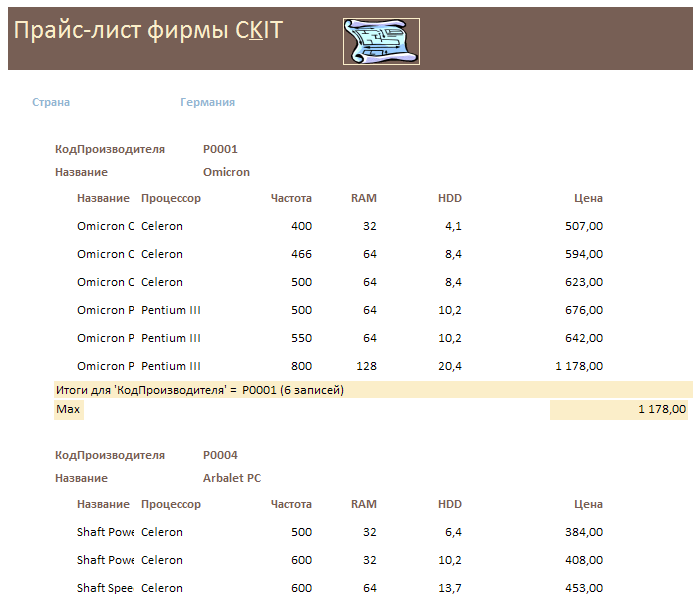Click frequency value 466
693x604 pixels.
301,254
